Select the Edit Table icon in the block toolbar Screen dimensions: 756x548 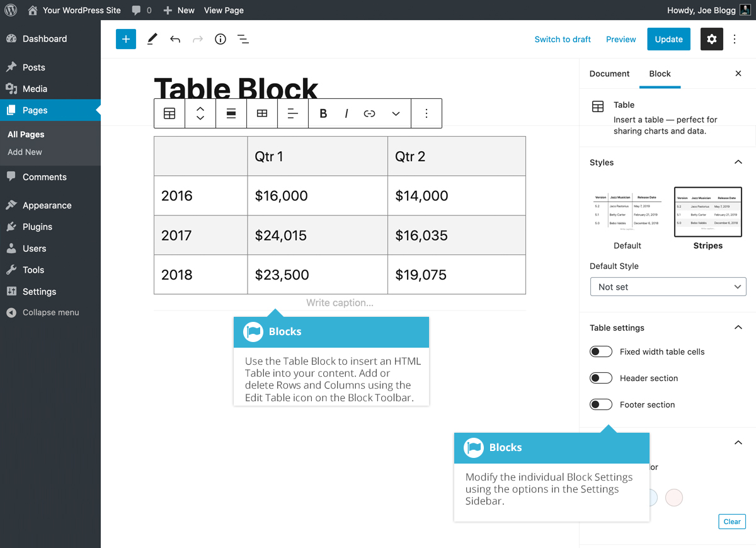click(x=262, y=113)
